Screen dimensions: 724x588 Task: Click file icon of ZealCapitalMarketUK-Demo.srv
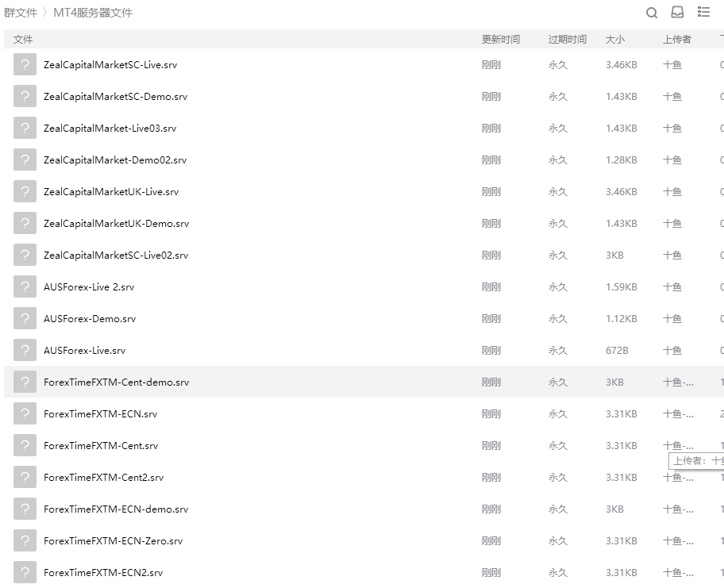tap(25, 224)
